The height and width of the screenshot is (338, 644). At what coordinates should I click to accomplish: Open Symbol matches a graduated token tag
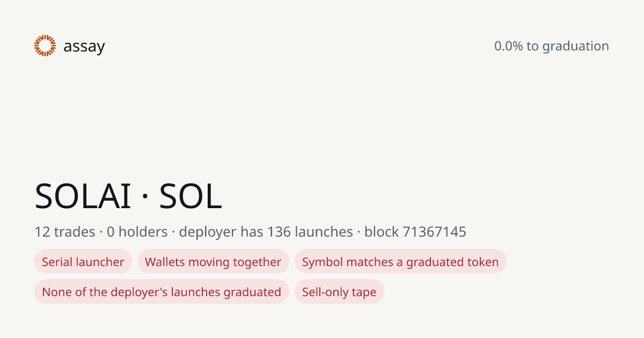click(x=400, y=262)
